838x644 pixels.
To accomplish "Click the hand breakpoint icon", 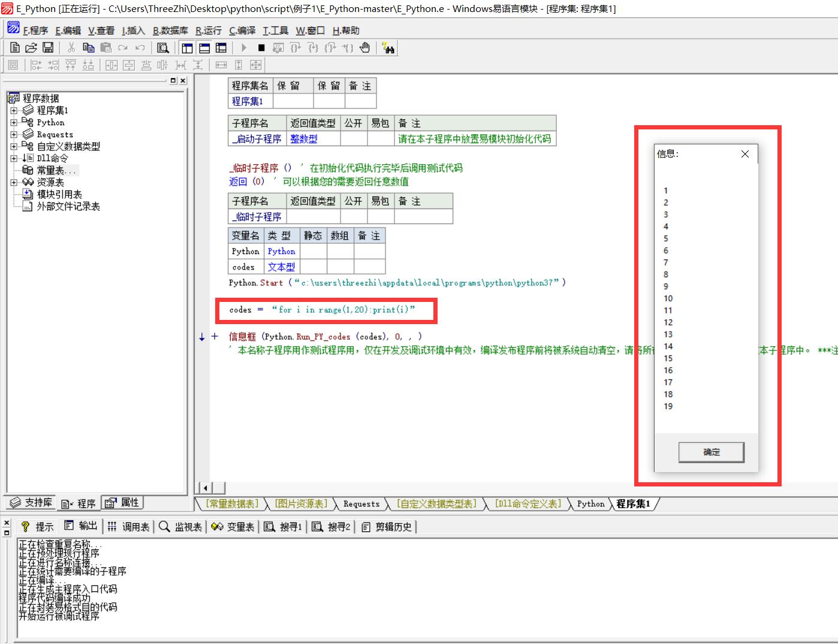I will click(365, 48).
